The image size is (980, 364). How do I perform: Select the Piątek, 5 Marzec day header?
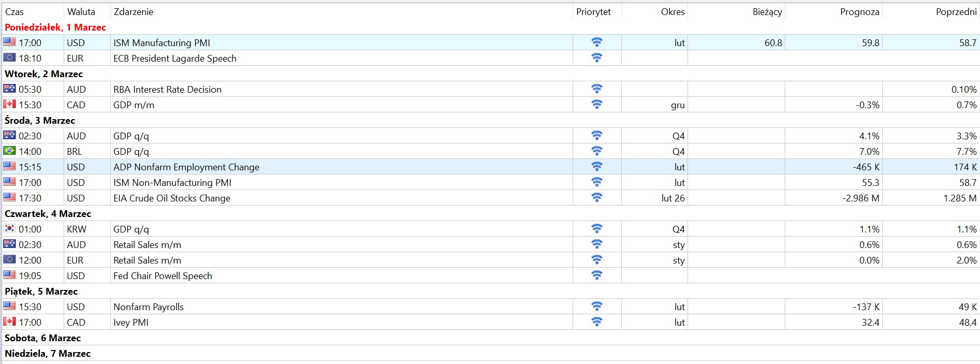point(41,291)
